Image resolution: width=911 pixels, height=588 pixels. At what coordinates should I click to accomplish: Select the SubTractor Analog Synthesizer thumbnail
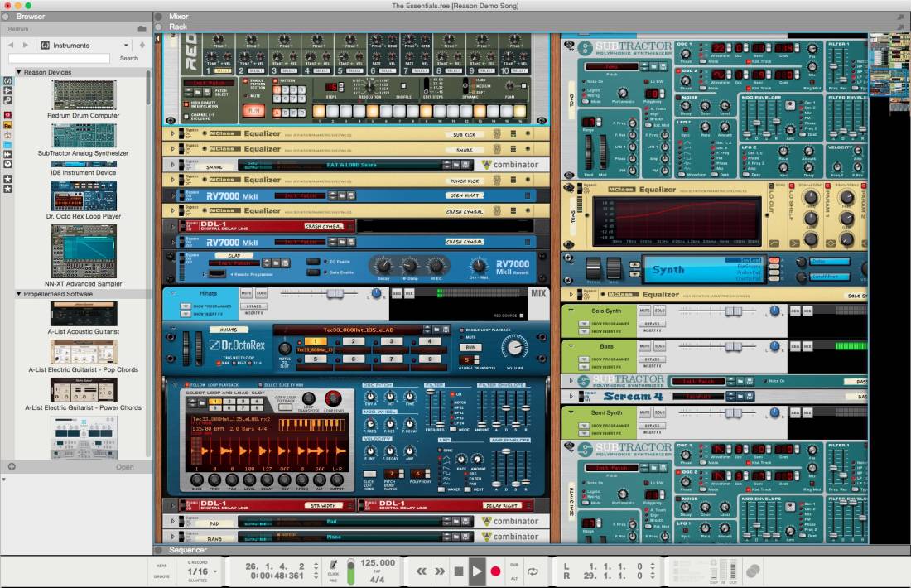[84, 136]
